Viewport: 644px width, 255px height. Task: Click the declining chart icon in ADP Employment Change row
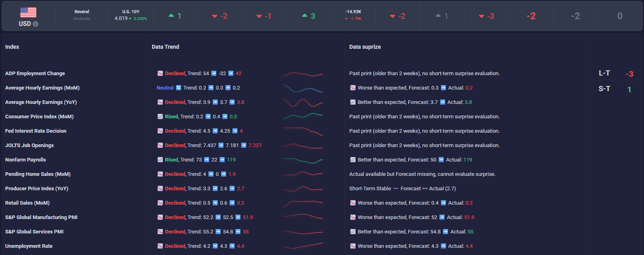[160, 74]
